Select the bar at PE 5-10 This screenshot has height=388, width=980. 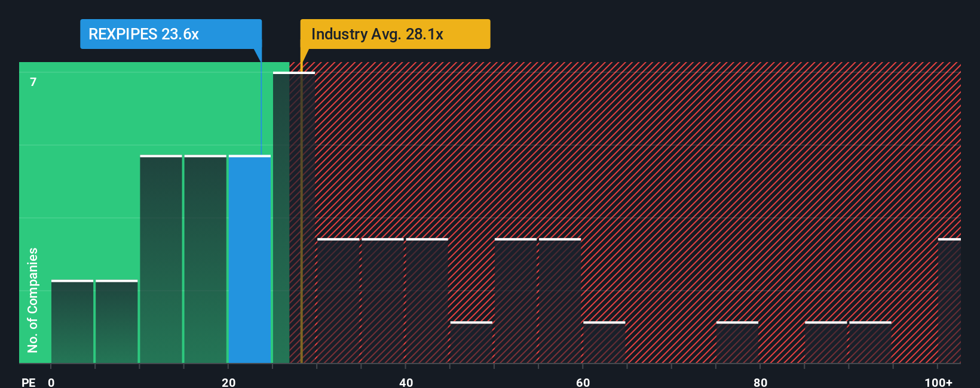pyautogui.click(x=117, y=322)
